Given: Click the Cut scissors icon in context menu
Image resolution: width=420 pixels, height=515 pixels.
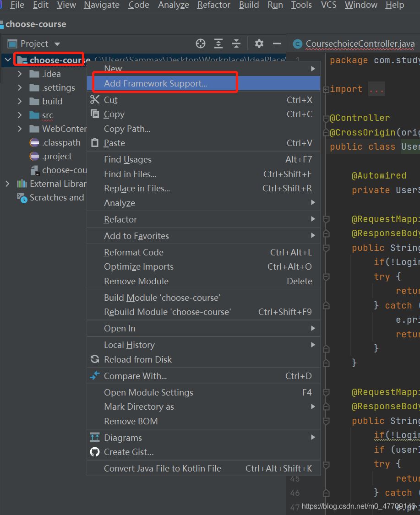Looking at the screenshot, I should coord(95,100).
